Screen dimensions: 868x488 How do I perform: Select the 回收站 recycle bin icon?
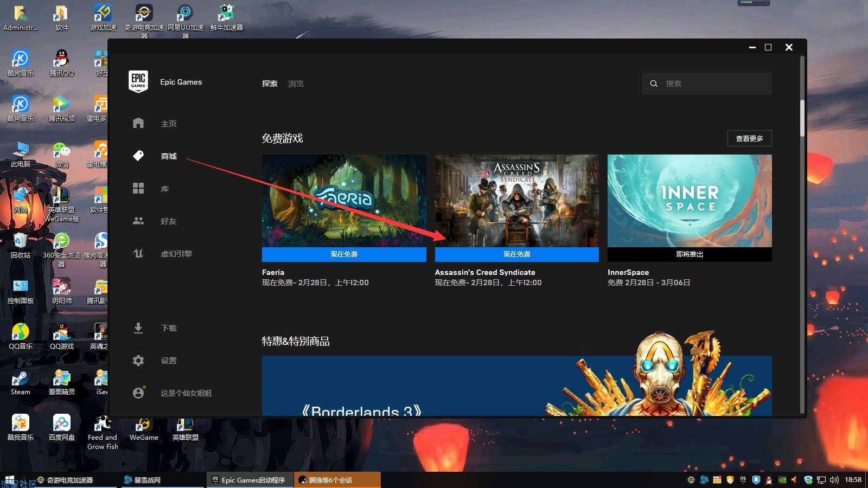click(x=21, y=245)
